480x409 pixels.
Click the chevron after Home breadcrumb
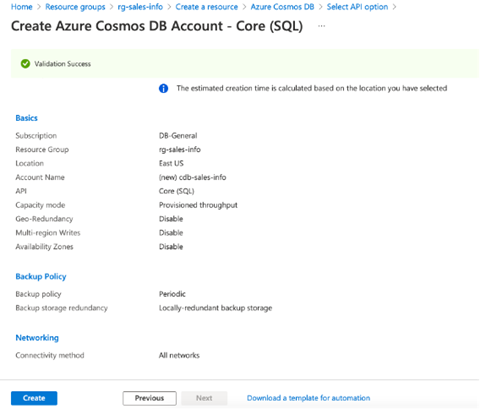(x=39, y=7)
